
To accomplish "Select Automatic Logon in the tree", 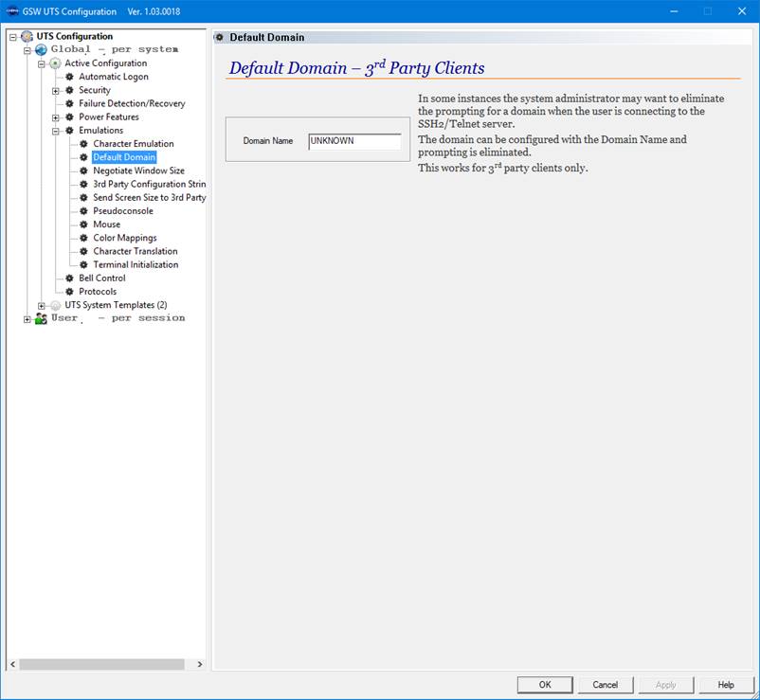I will click(x=114, y=77).
